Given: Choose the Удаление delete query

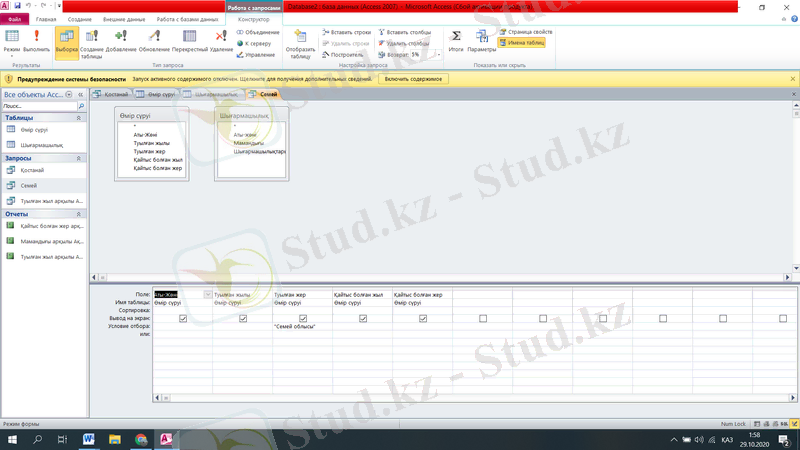Looking at the screenshot, I should click(x=221, y=41).
